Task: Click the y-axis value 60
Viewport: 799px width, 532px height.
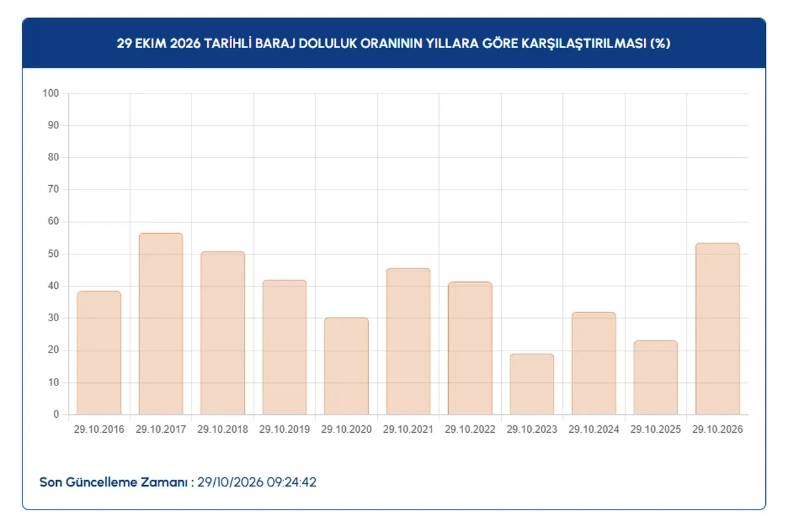Action: coord(53,222)
